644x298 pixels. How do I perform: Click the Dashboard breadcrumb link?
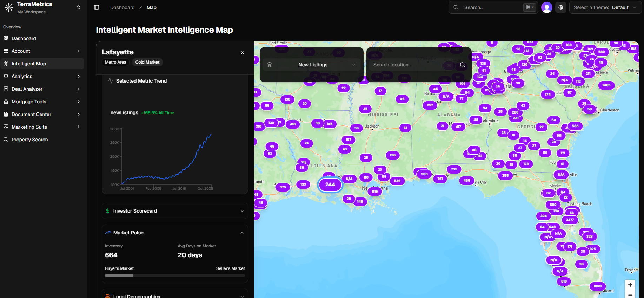pos(122,7)
